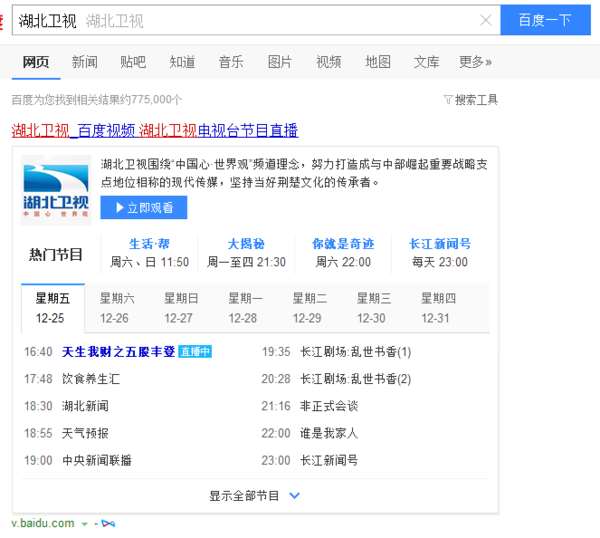
Task: Select the 网页 tab
Action: tap(36, 62)
